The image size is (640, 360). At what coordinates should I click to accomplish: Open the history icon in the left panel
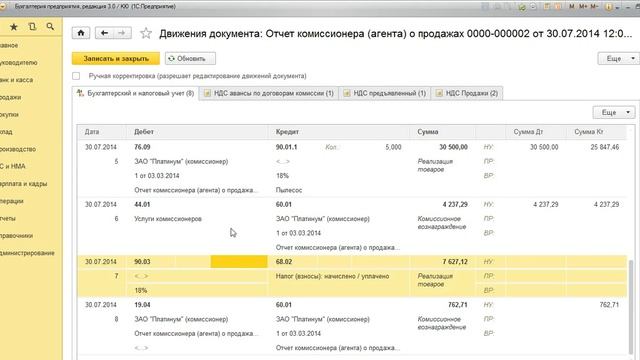32,27
